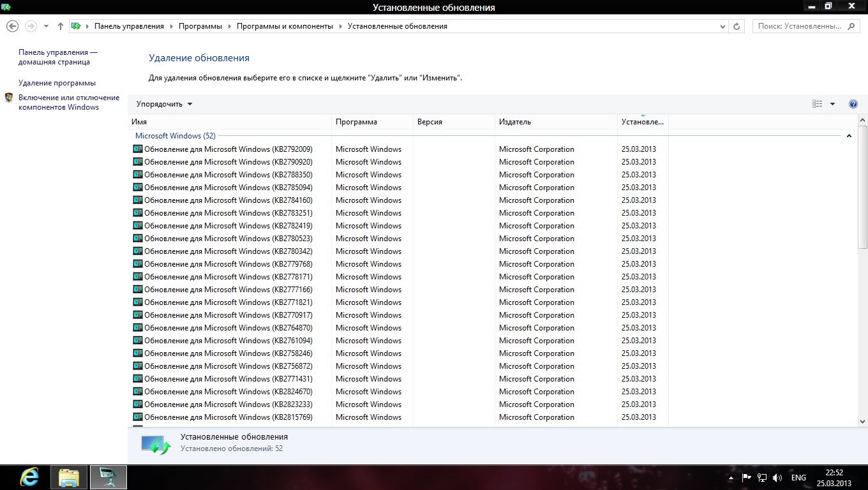Open Включение или отключение компонентов Windows
Screen dimensions: 868x490
click(69, 102)
